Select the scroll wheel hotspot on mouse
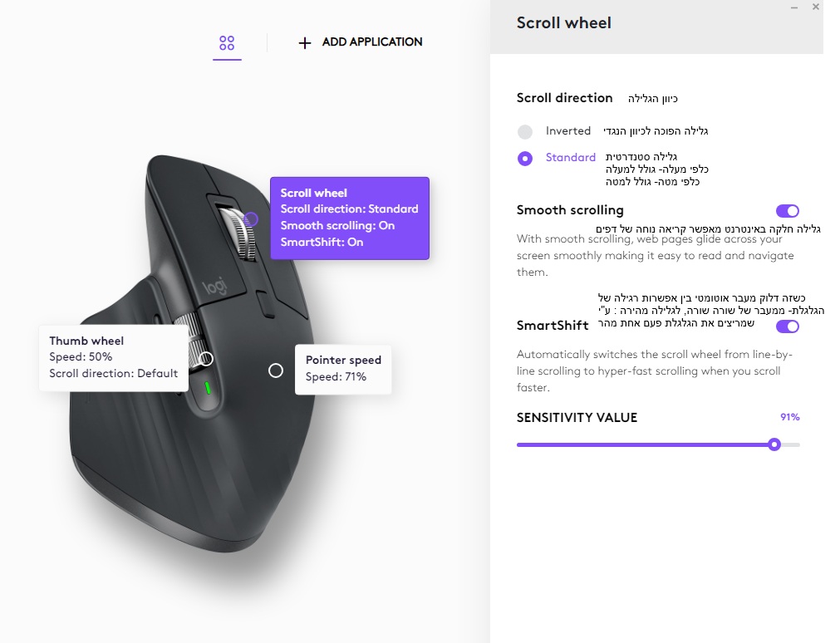The height and width of the screenshot is (643, 840). click(251, 219)
